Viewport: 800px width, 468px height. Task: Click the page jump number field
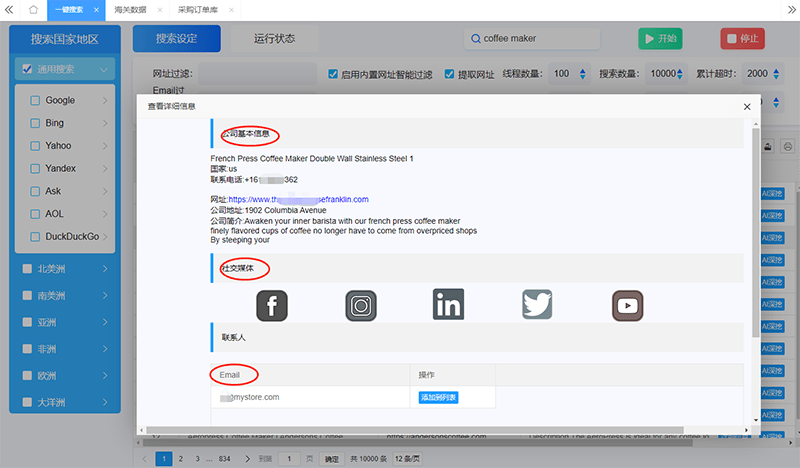289,459
